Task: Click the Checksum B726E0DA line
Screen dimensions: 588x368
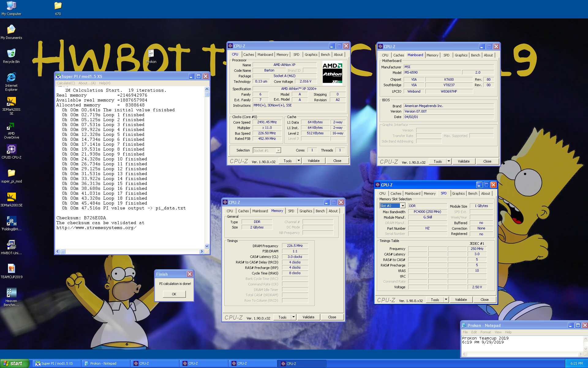Action: point(81,218)
